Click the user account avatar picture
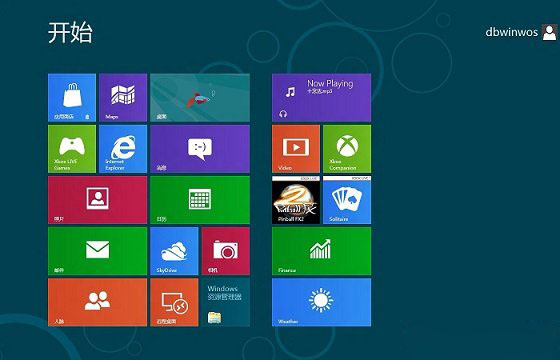 click(549, 32)
